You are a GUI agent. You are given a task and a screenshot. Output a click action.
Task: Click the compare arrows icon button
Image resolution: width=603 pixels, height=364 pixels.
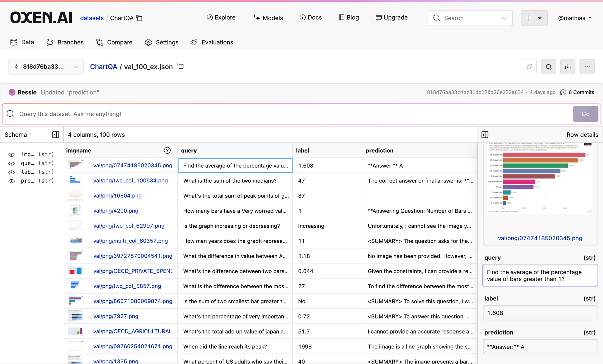548,67
